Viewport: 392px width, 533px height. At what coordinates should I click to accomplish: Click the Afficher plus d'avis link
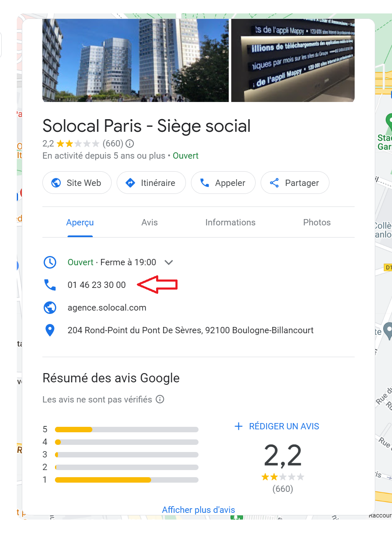[x=199, y=510]
